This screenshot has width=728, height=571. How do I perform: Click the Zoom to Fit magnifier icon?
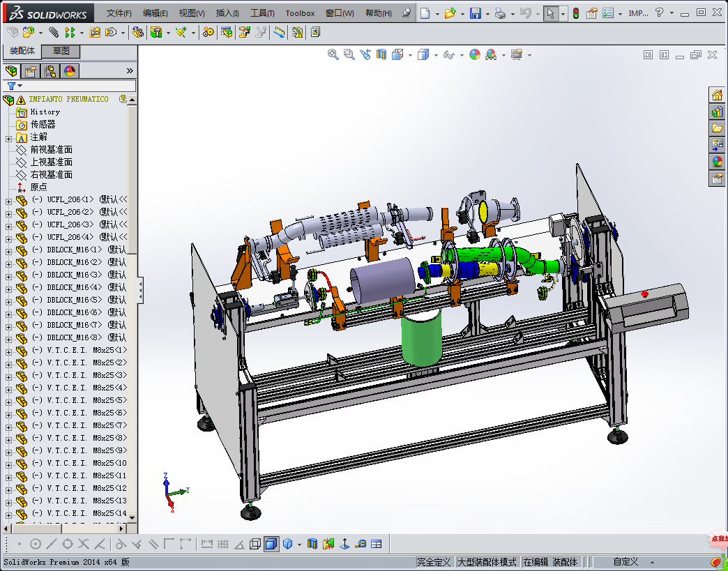tap(333, 54)
